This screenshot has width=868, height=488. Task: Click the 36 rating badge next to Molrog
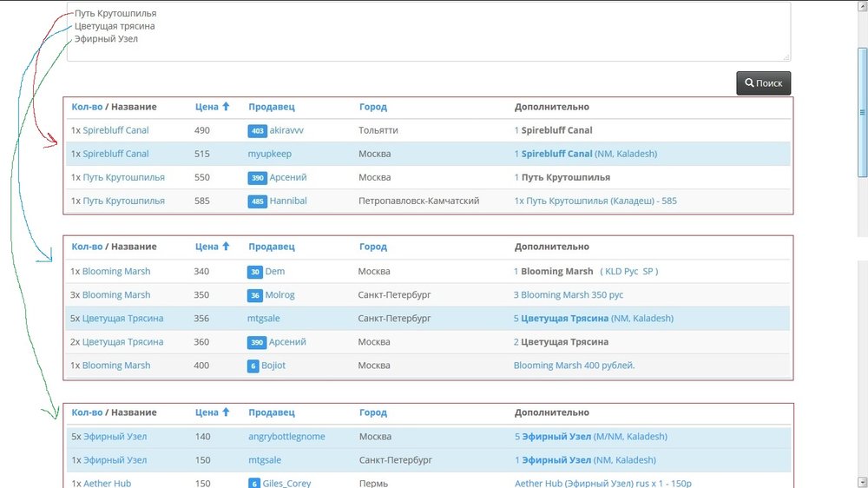[x=254, y=295]
